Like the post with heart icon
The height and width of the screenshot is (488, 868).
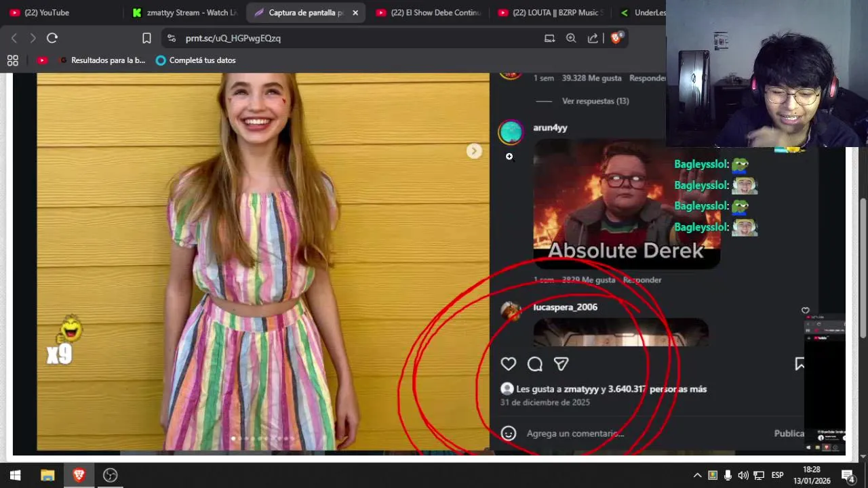509,364
